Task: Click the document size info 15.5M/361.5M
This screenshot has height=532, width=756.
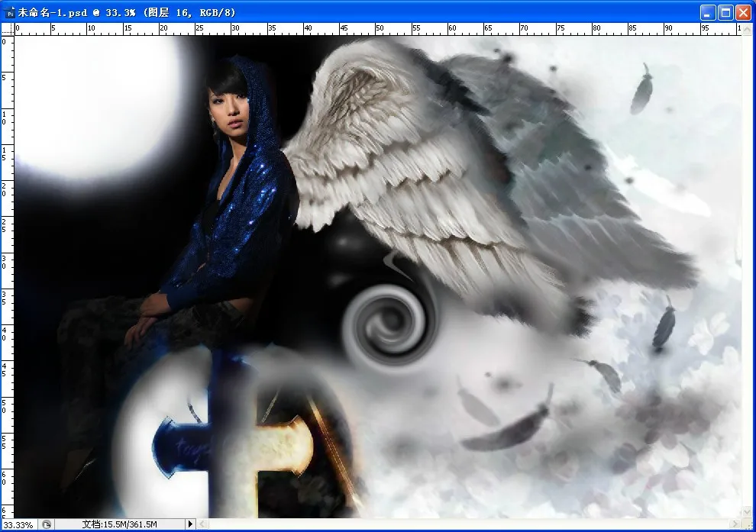Action: pyautogui.click(x=118, y=524)
